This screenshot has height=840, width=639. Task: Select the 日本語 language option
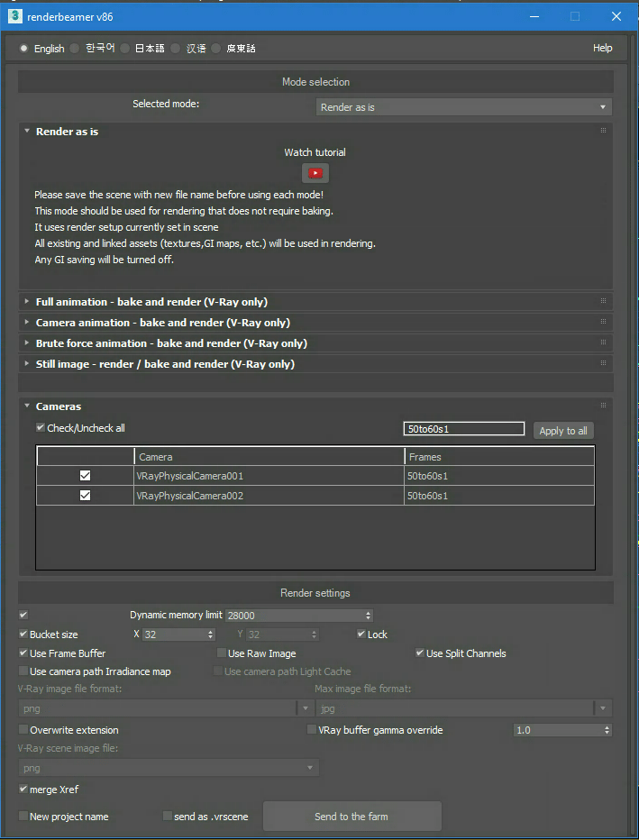coord(142,48)
